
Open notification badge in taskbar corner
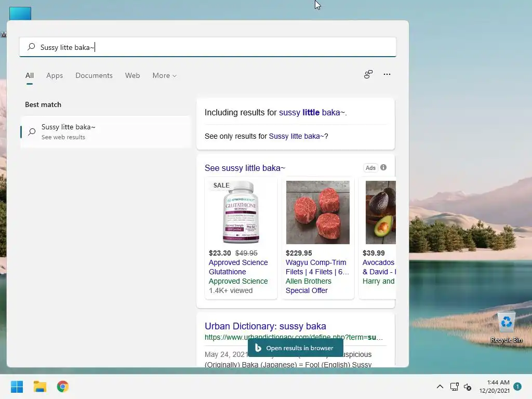point(517,387)
